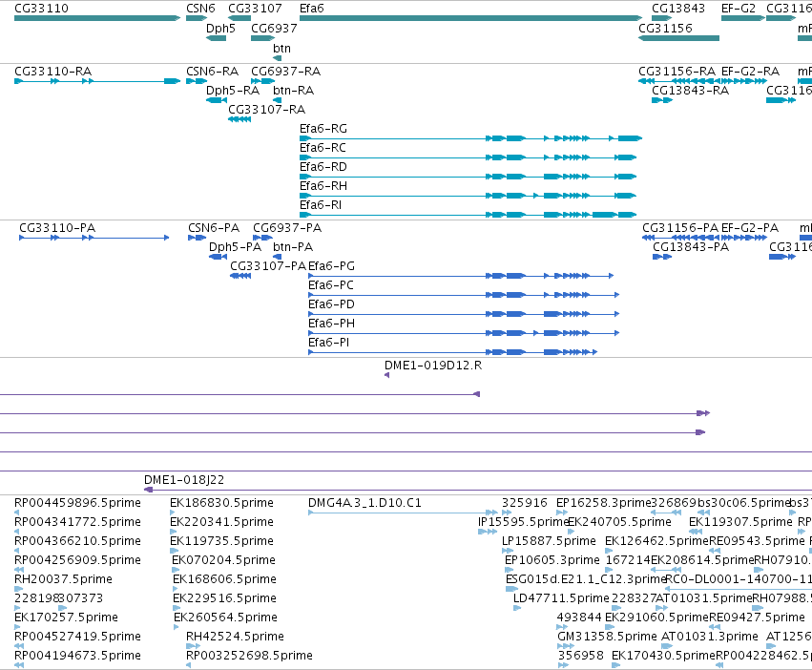Select the CG33110 gene label
The width and height of the screenshot is (812, 670).
[41, 9]
